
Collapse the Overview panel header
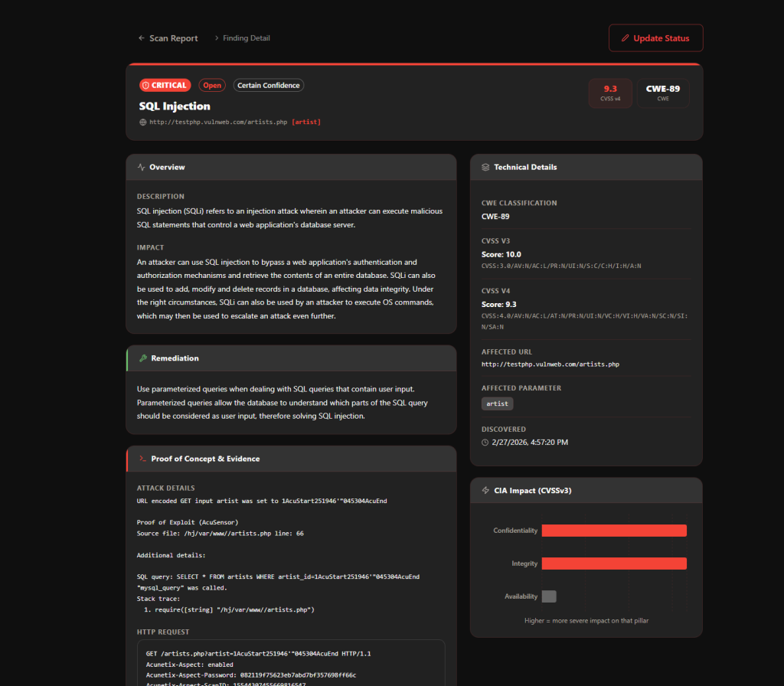pos(291,167)
